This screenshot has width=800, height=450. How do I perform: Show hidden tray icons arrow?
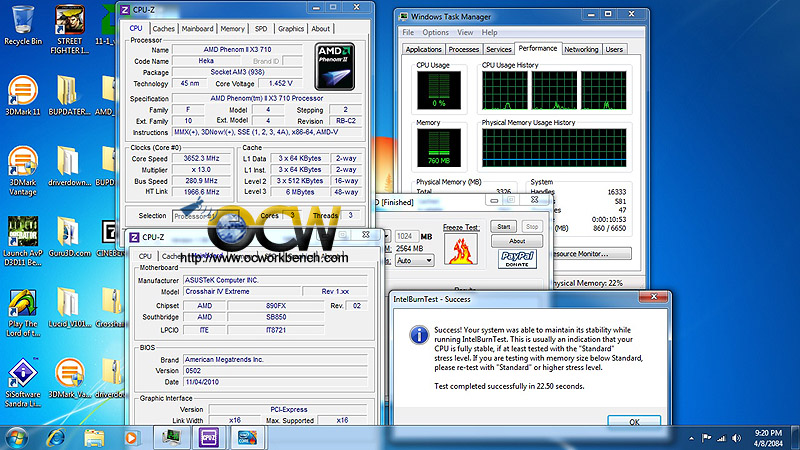691,438
